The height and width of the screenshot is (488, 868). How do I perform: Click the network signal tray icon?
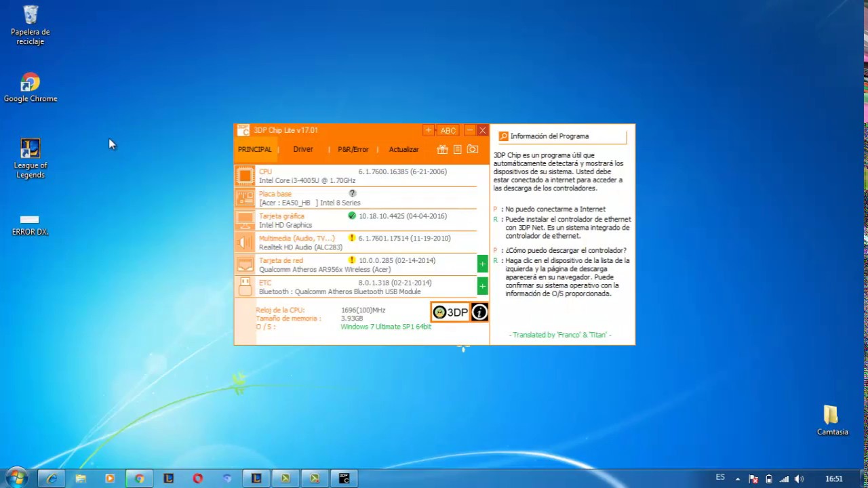point(785,479)
